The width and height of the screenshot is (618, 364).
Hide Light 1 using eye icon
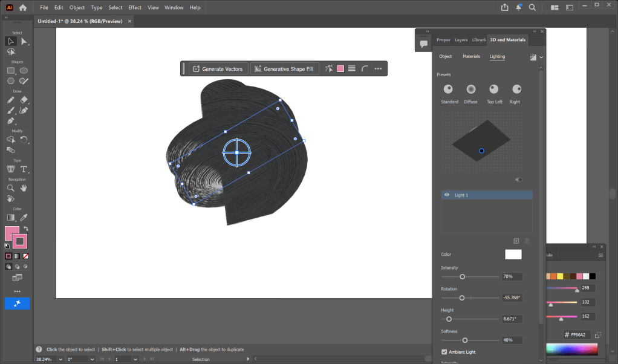click(447, 195)
